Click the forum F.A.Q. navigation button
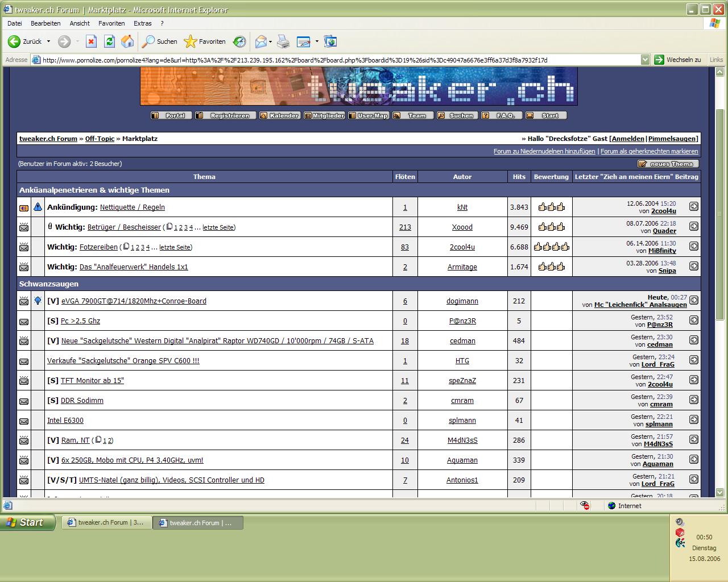The height and width of the screenshot is (582, 728). (x=500, y=115)
